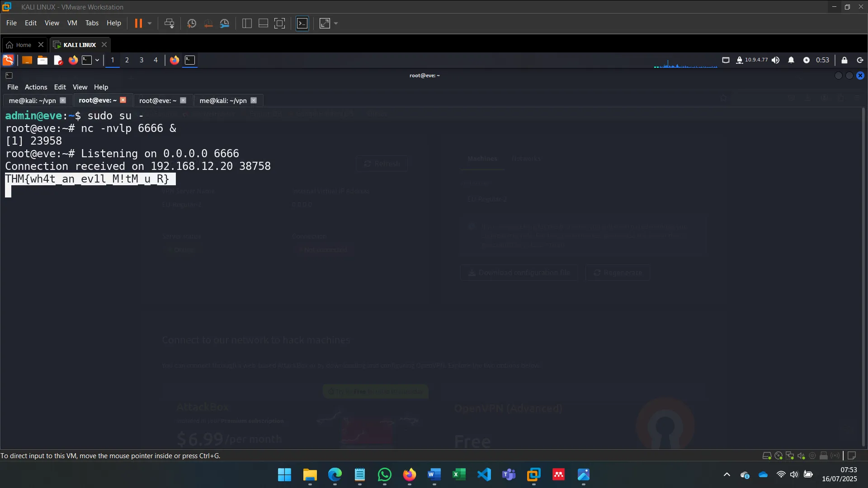Image resolution: width=868 pixels, height=488 pixels.
Task: Toggle full screen mode for the VM
Action: 280,23
